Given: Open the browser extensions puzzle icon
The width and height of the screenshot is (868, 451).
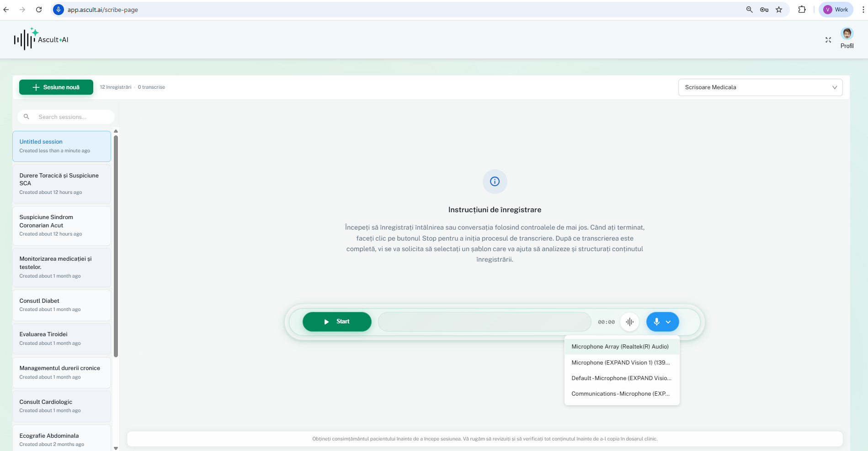Looking at the screenshot, I should (802, 10).
